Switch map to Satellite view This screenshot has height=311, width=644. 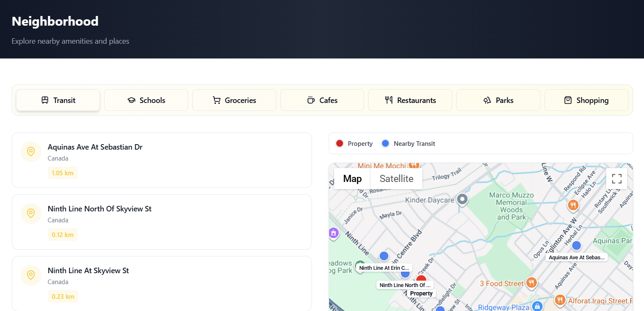[396, 179]
